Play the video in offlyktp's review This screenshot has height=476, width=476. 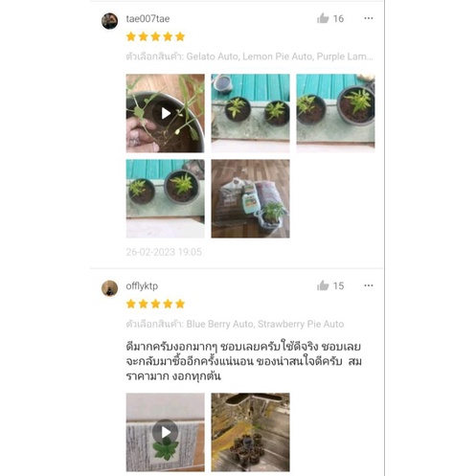166,432
